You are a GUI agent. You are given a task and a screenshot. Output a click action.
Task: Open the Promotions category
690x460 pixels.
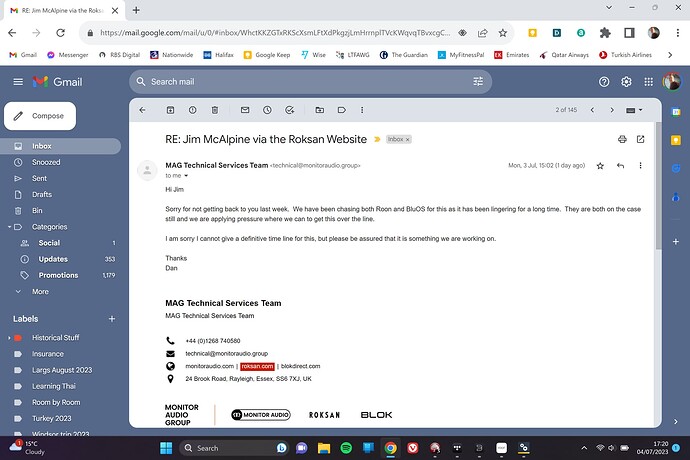[58, 275]
